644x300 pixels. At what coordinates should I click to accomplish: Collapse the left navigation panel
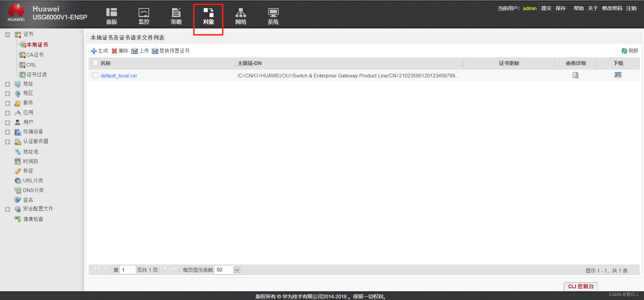click(x=81, y=33)
